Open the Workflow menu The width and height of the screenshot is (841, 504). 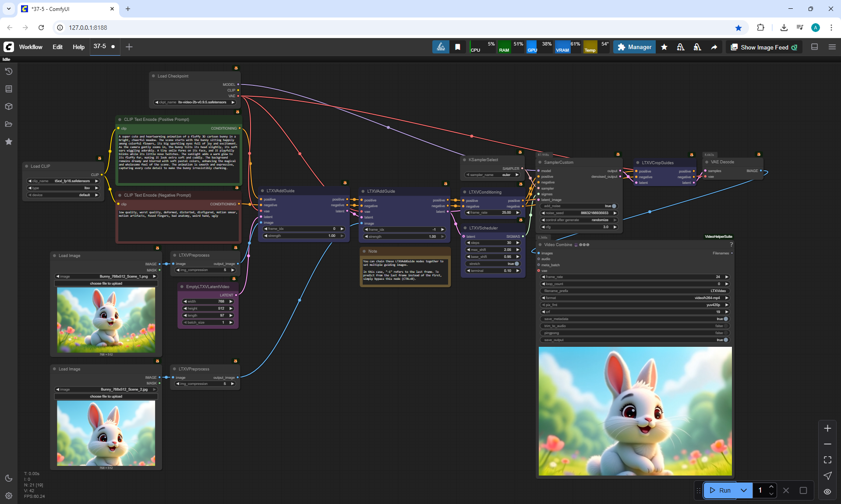coord(31,47)
